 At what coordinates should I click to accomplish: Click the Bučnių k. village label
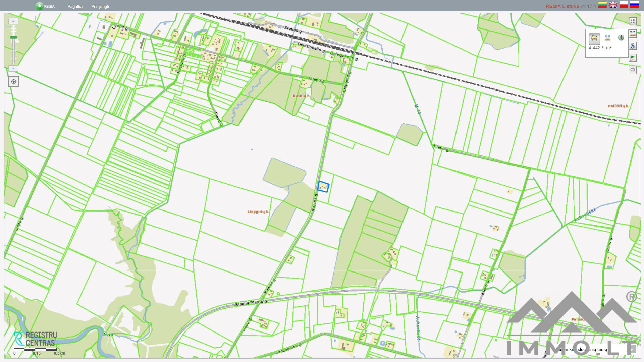[302, 96]
